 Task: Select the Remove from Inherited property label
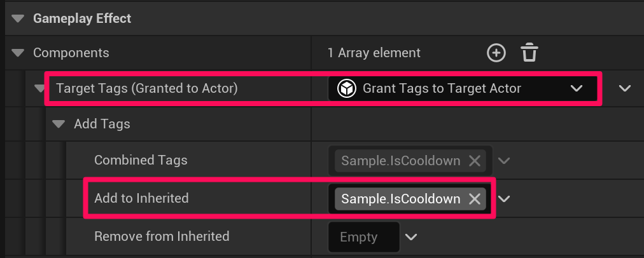(162, 236)
